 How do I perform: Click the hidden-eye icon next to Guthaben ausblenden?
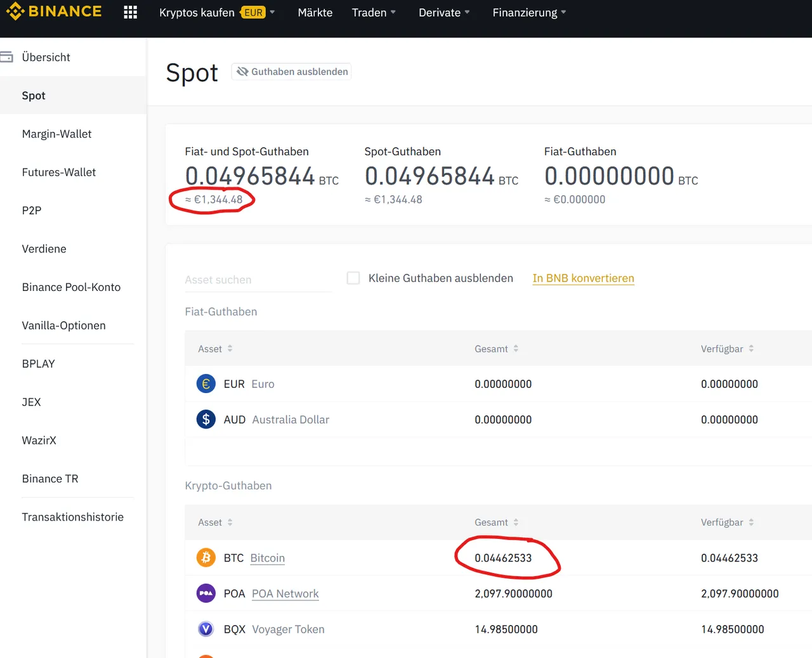pos(242,72)
